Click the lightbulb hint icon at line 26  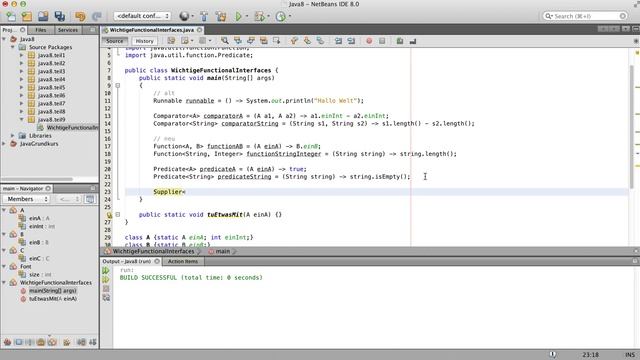click(109, 215)
